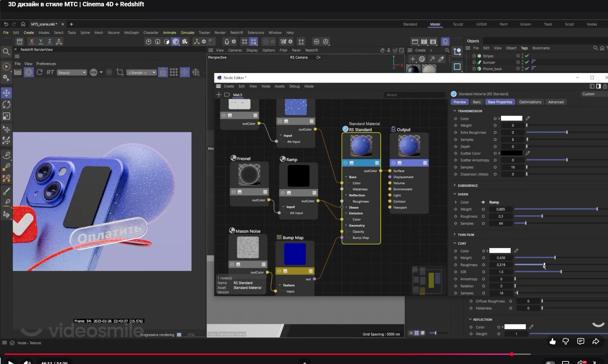Open the Beauty AOV dropdown
Image resolution: width=608 pixels, height=364 pixels.
pos(72,73)
